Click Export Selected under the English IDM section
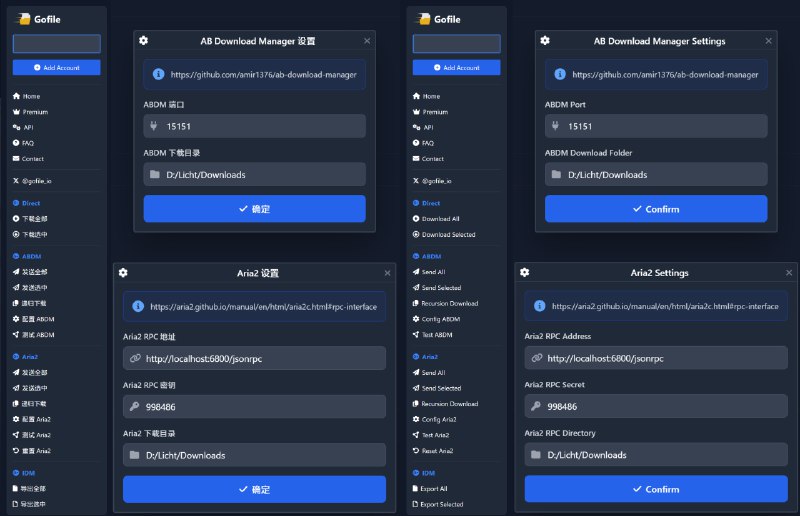The height and width of the screenshot is (516, 800). [438, 504]
